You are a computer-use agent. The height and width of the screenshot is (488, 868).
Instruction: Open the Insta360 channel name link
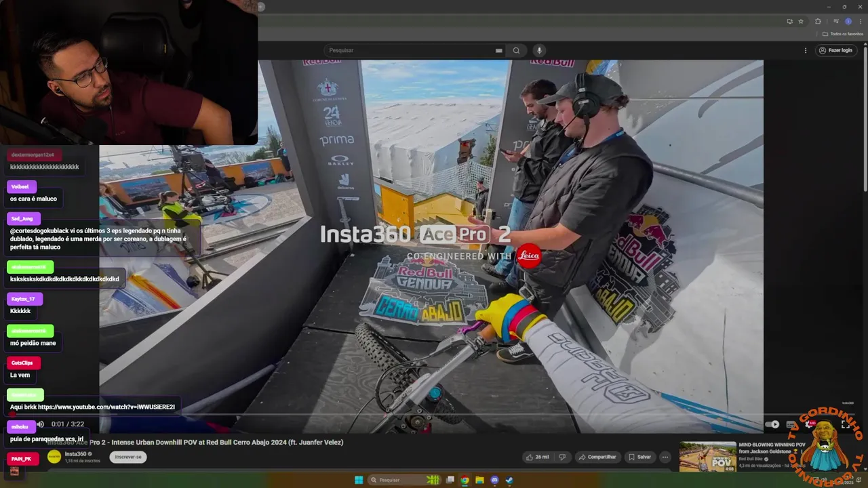point(75,454)
